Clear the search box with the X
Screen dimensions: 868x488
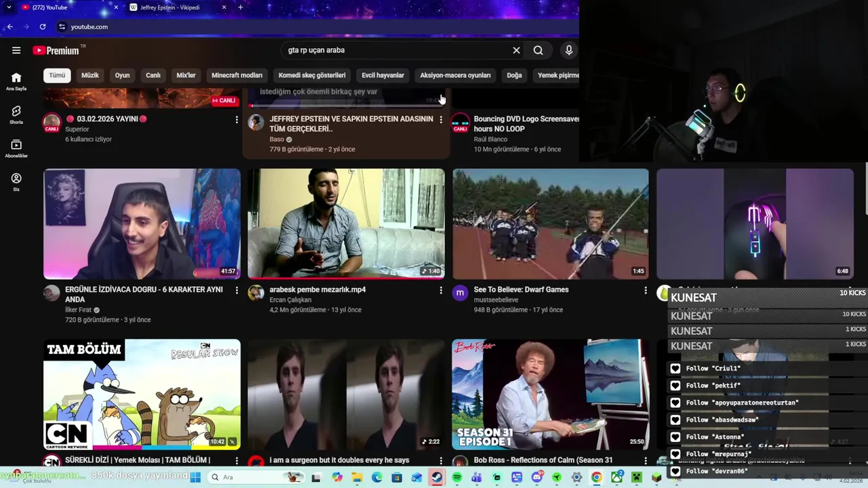click(x=516, y=50)
